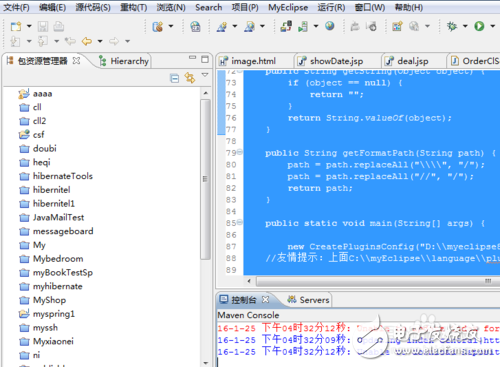
Task: Click the Previous Annotation icon
Action: [43, 41]
